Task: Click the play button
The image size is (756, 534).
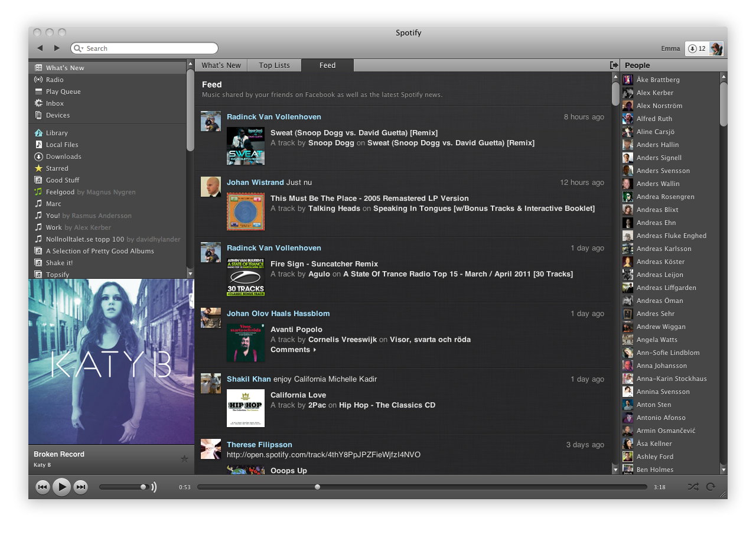Action: point(61,487)
